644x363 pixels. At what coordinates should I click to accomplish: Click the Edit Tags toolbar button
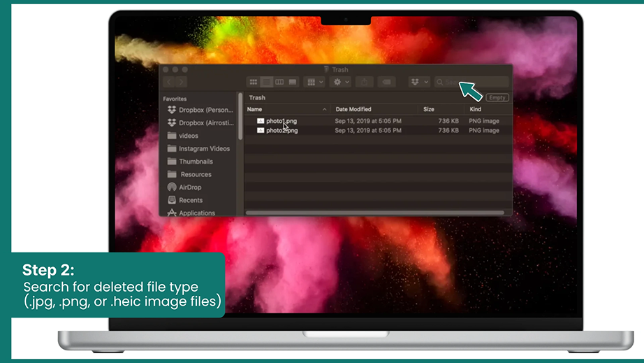386,82
